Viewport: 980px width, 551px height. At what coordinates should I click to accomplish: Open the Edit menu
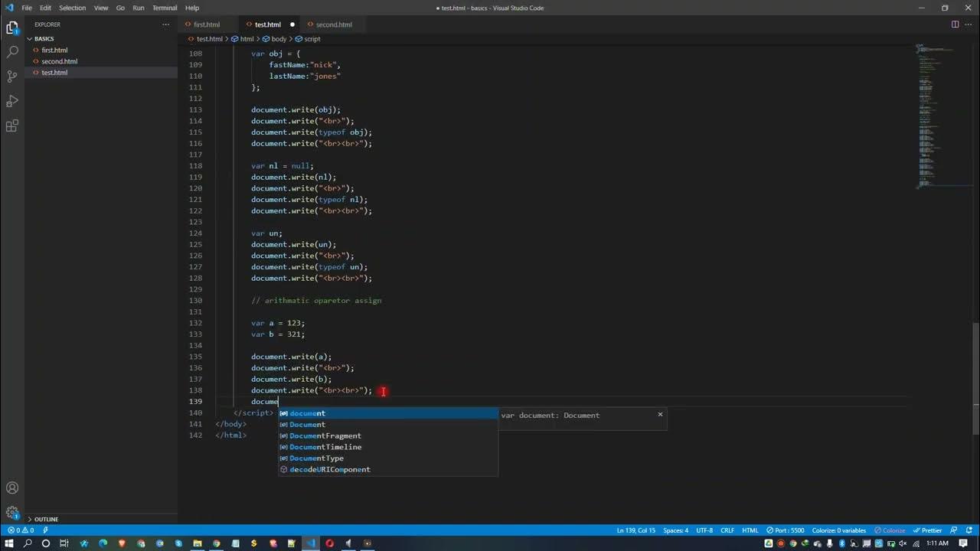[45, 8]
